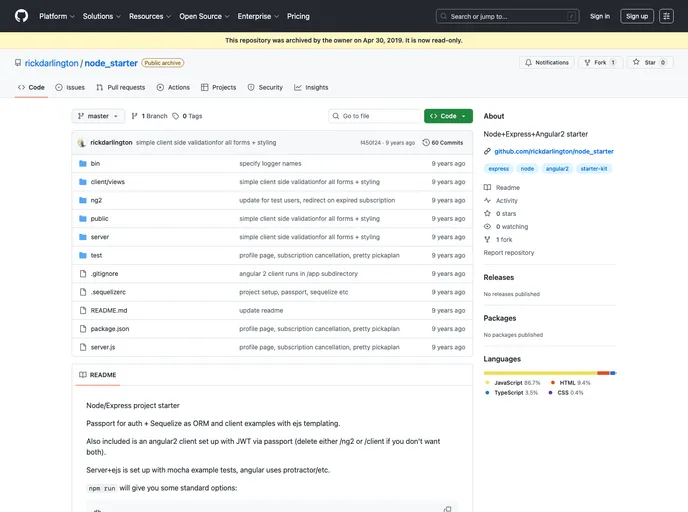Open notifications bell button
The height and width of the screenshot is (512, 688).
[x=546, y=62]
